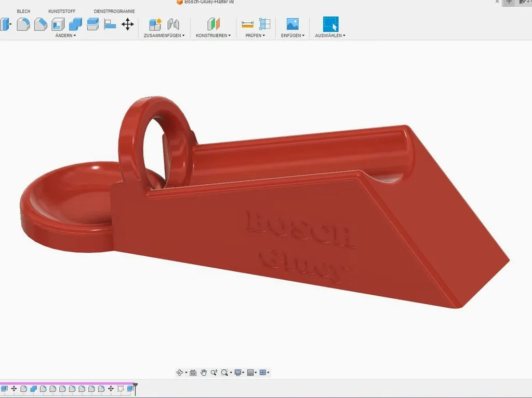Viewport: 532px width, 398px height.
Task: Click the Insert image icon above EINFÜGEN
Action: (292, 24)
